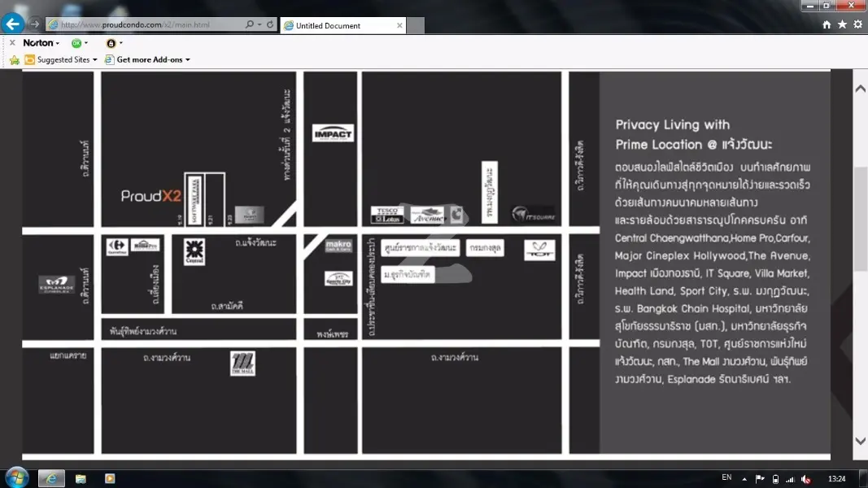Click the TOT logo on the map
This screenshot has width=868, height=488.
point(539,250)
